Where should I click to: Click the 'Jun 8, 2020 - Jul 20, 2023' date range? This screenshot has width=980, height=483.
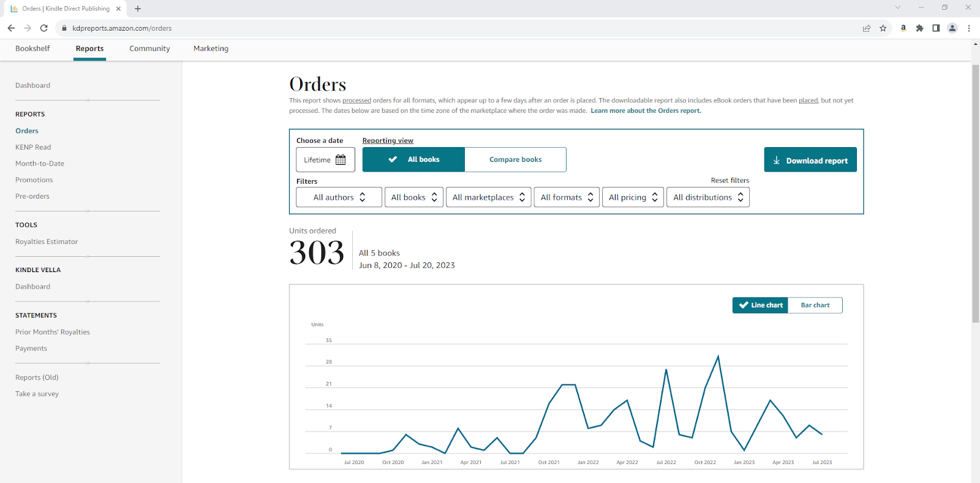click(x=407, y=265)
